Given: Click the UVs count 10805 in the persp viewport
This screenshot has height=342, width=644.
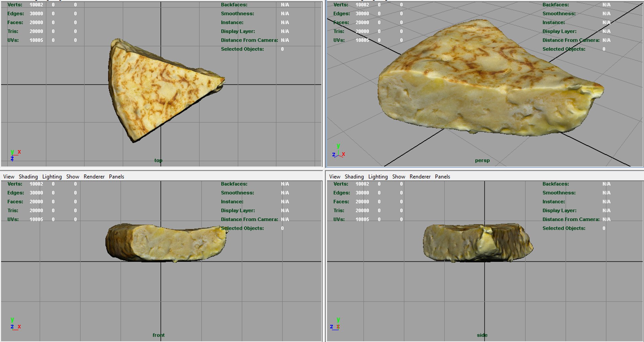Looking at the screenshot, I should [x=362, y=40].
